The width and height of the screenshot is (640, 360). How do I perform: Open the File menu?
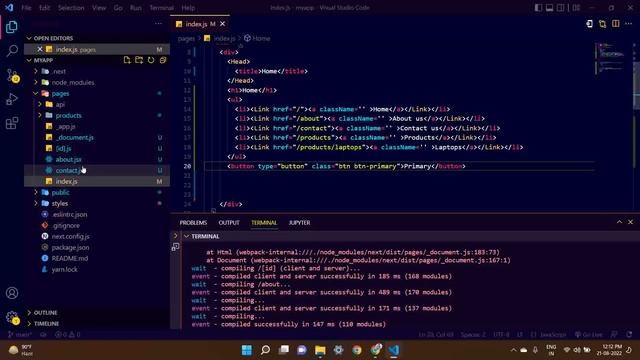[26, 8]
